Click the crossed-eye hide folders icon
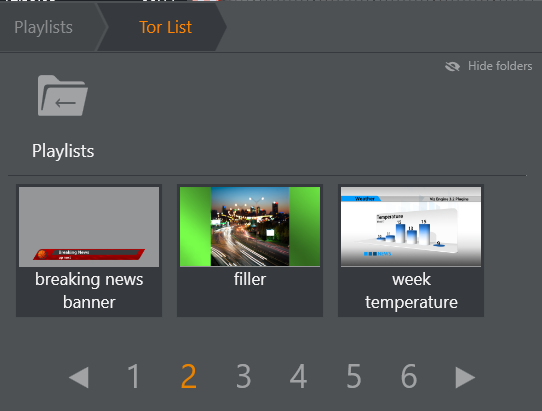This screenshot has height=411, width=542. point(452,66)
